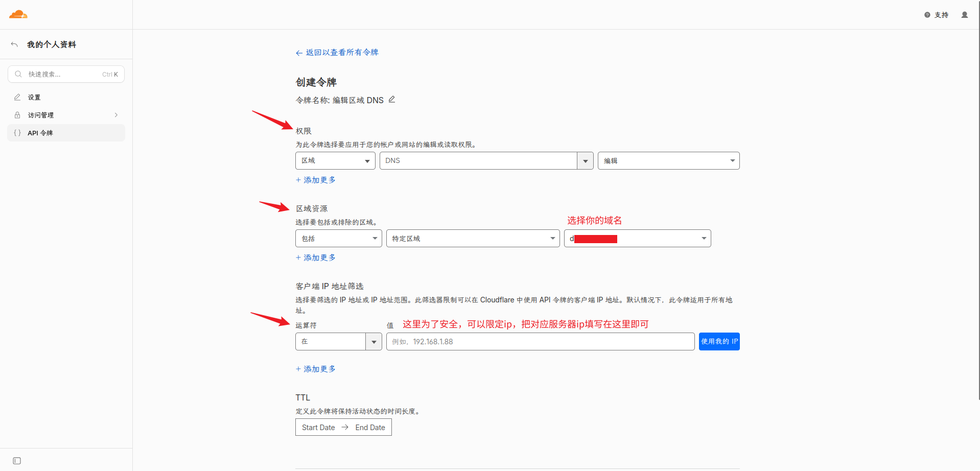The image size is (980, 471).
Task: Click the 支持 help icon
Action: pyautogui.click(x=927, y=15)
